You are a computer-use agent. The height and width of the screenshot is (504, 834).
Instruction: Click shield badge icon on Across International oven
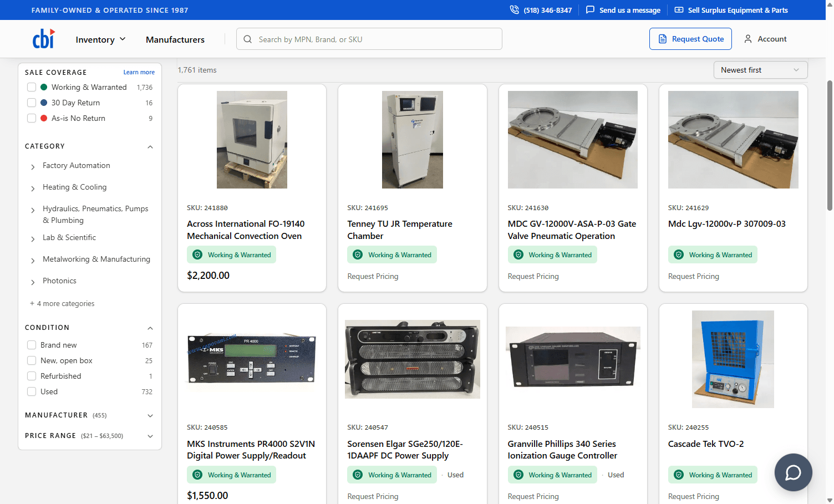(197, 254)
